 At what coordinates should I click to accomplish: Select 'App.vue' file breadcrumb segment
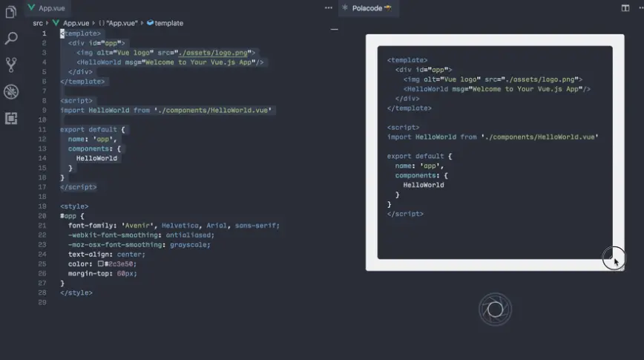pyautogui.click(x=76, y=23)
